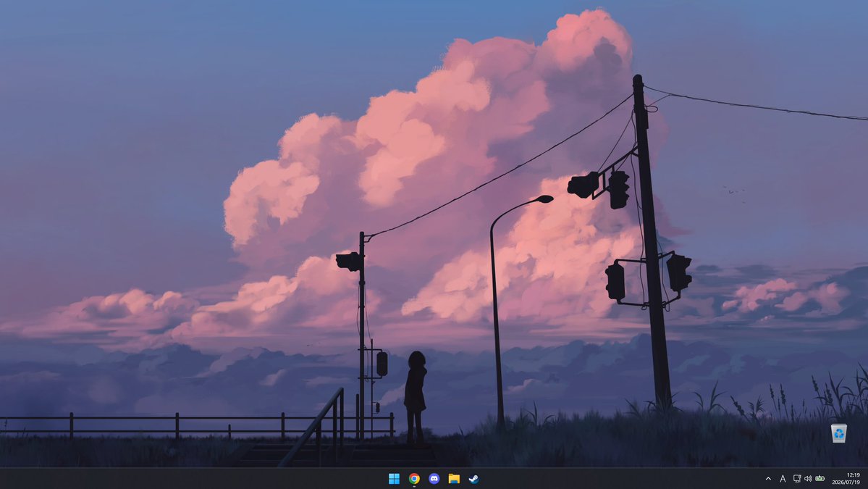Viewport: 868px width, 489px height.
Task: Open the battery status icon in tray
Action: pyautogui.click(x=819, y=478)
